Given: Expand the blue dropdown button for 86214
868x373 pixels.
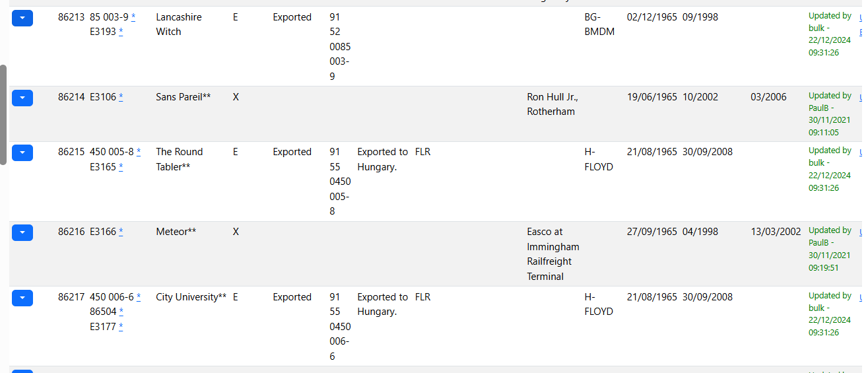Looking at the screenshot, I should click(22, 98).
